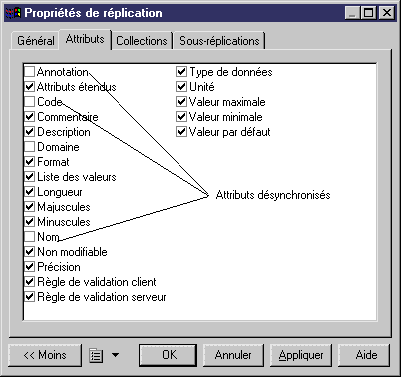This screenshot has height=377, width=401.
Task: Check the Code attribute box
Action: pyautogui.click(x=30, y=102)
